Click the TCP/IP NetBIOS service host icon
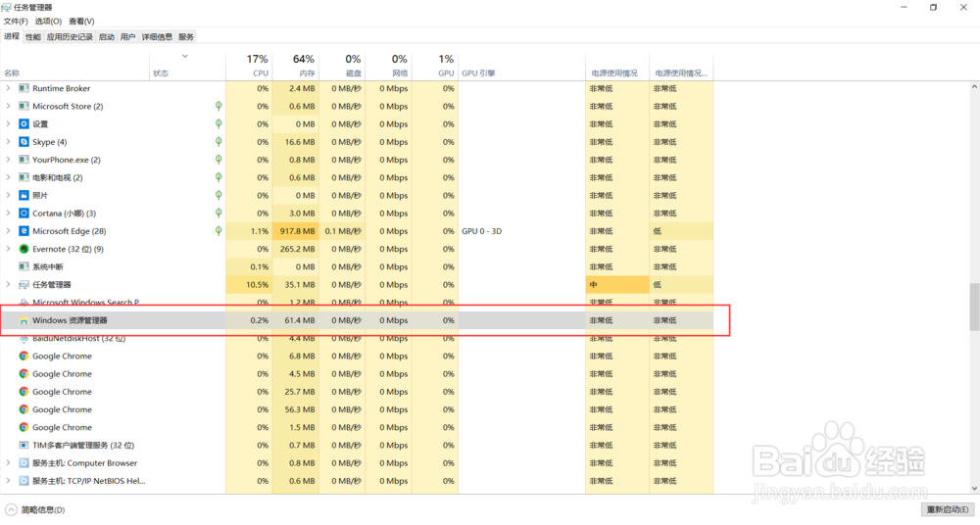980x525 pixels. pos(24,481)
